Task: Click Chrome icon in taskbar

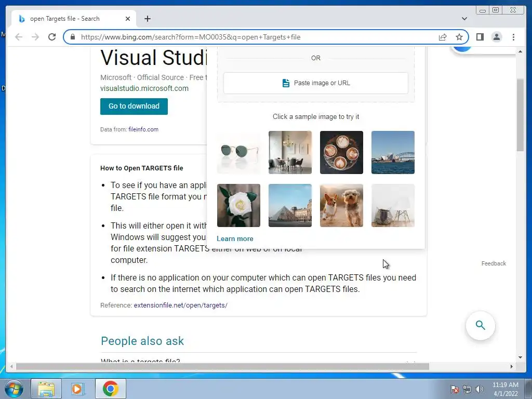Action: (x=110, y=389)
